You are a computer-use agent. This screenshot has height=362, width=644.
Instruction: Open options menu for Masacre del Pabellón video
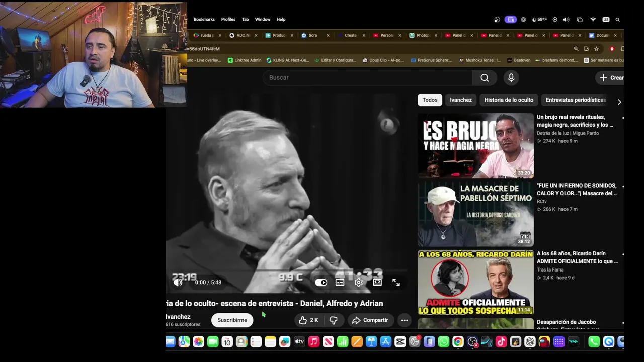623,186
